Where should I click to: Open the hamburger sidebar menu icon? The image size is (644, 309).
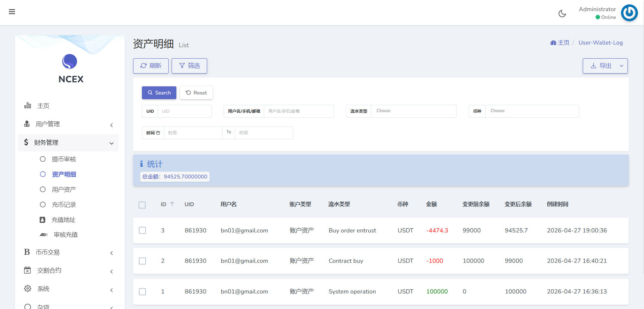12,12
